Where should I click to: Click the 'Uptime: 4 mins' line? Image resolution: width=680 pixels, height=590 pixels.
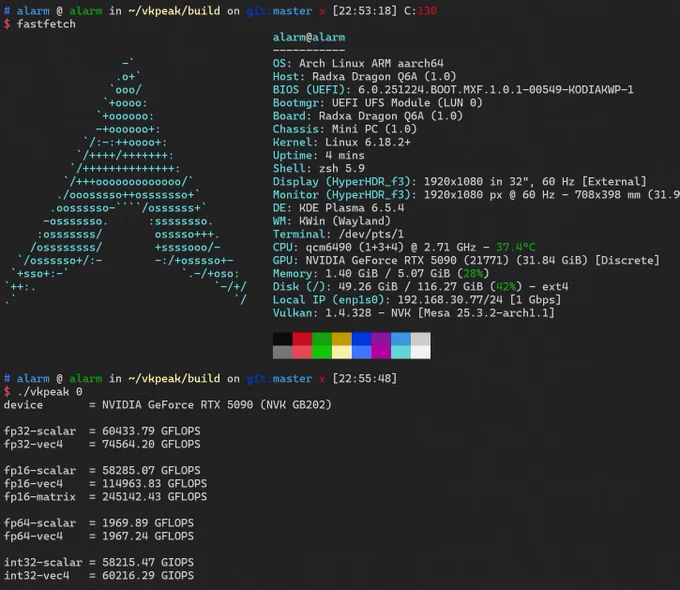[x=319, y=155]
